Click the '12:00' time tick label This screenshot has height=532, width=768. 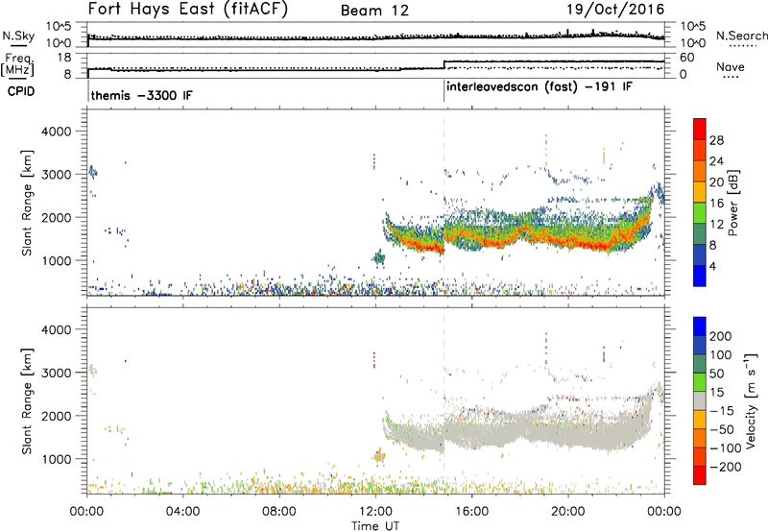pyautogui.click(x=375, y=512)
